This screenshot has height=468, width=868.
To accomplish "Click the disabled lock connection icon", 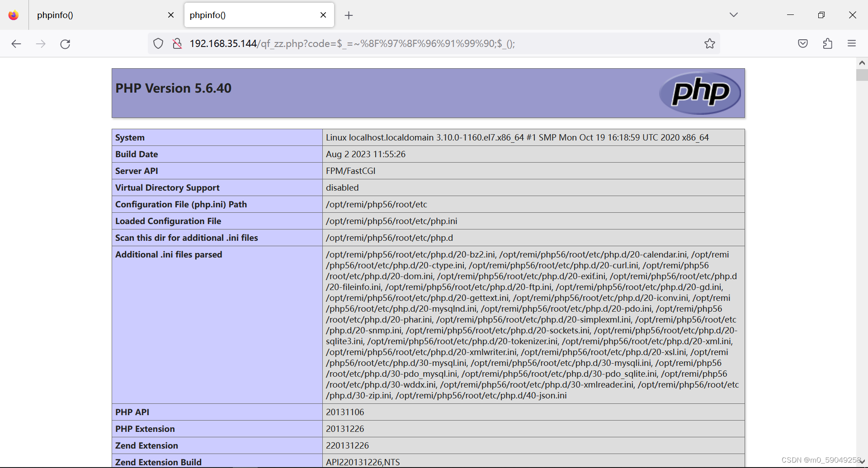I will 177,43.
